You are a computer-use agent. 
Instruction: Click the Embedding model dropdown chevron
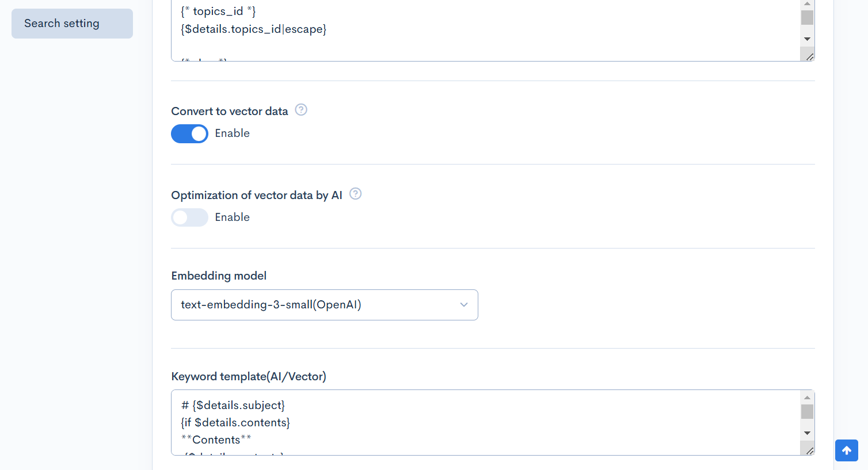pyautogui.click(x=464, y=305)
